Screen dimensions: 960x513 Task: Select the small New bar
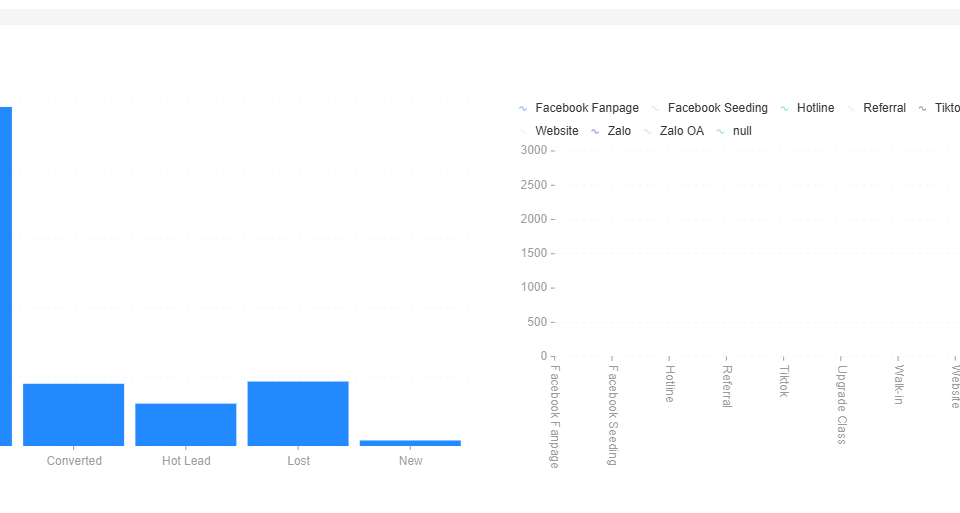click(410, 442)
